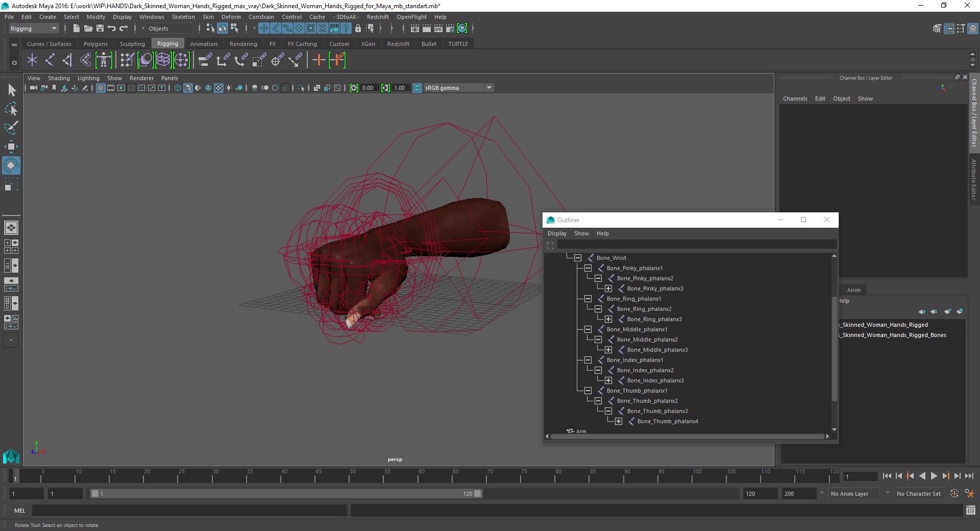Switch to single perspective view layout

11,228
